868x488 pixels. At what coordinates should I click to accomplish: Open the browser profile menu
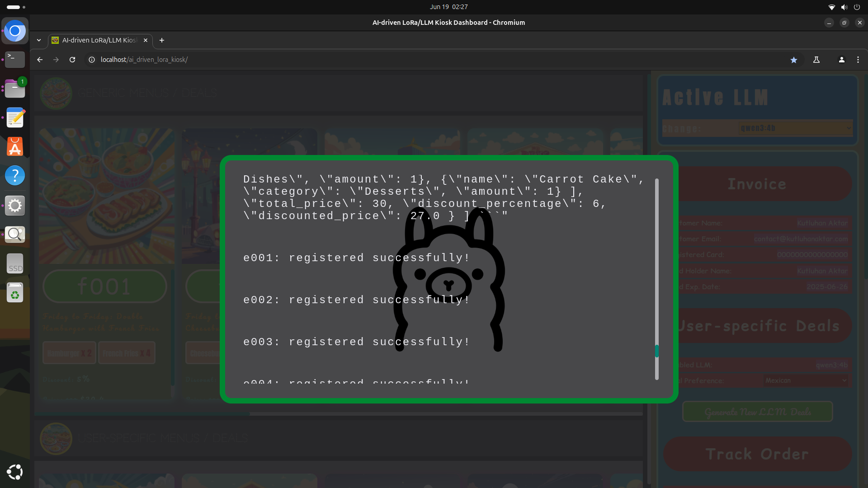842,60
